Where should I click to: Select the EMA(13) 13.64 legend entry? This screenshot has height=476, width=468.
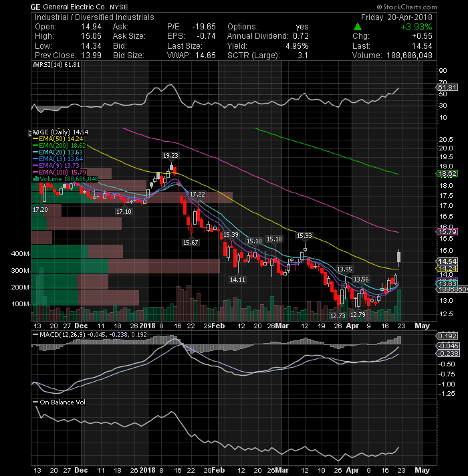click(x=58, y=159)
